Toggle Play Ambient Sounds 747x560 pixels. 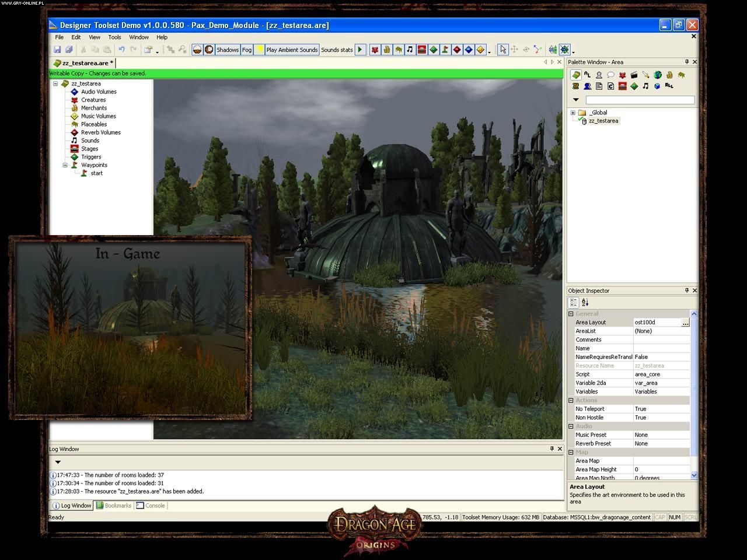click(292, 50)
